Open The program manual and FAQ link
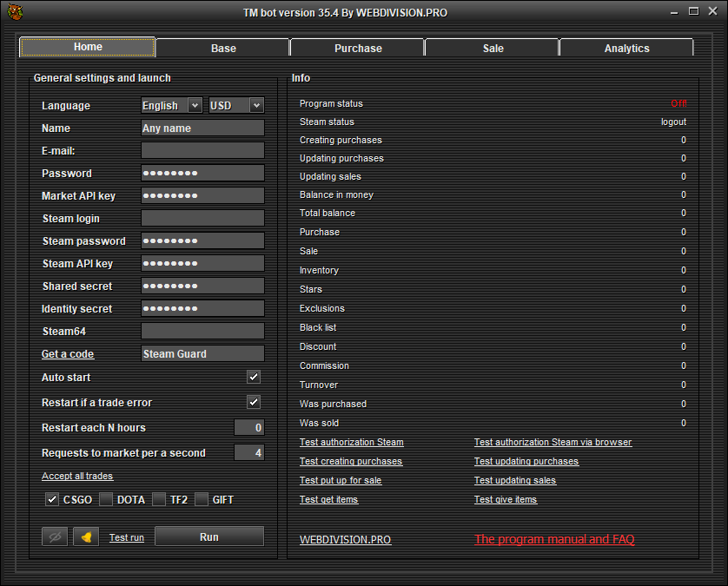Screen dimensions: 728x586 point(554,539)
